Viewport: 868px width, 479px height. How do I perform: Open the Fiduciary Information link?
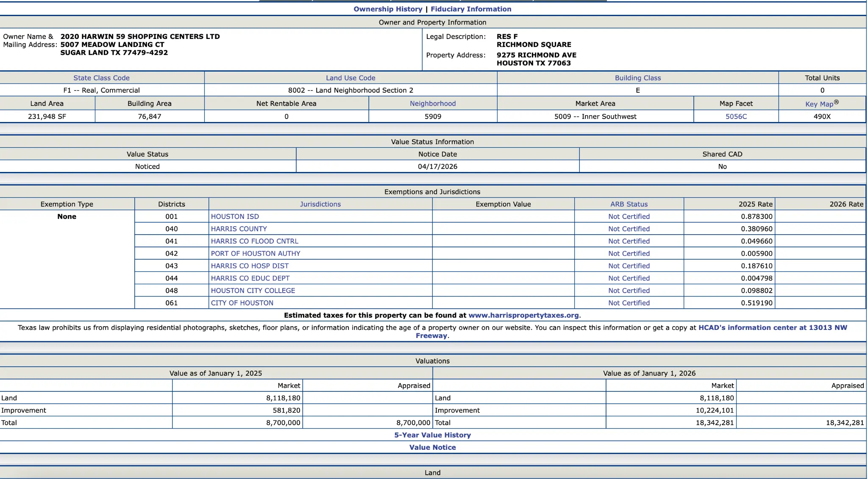[471, 9]
